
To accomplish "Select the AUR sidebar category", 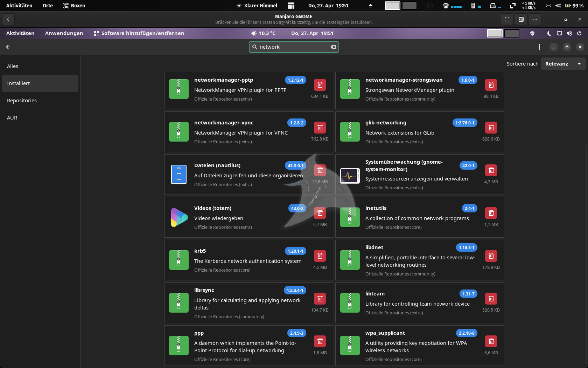I will pos(12,118).
